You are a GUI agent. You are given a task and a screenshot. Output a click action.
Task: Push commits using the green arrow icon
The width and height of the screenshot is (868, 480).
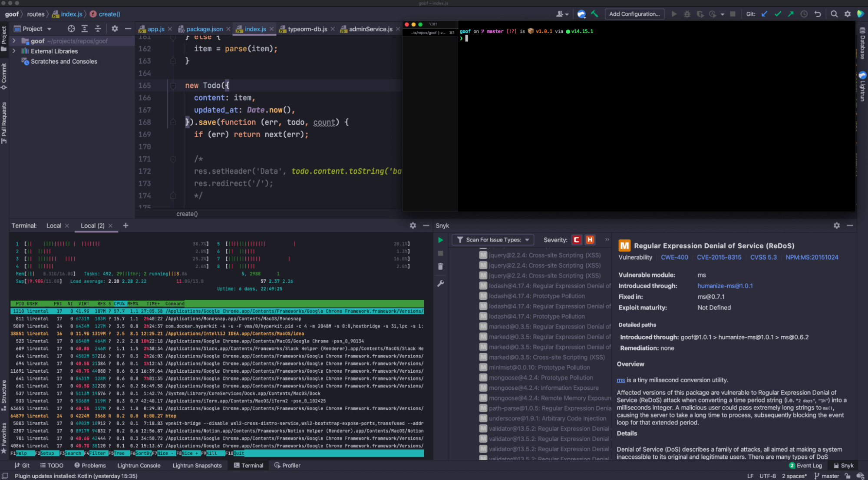tap(790, 14)
